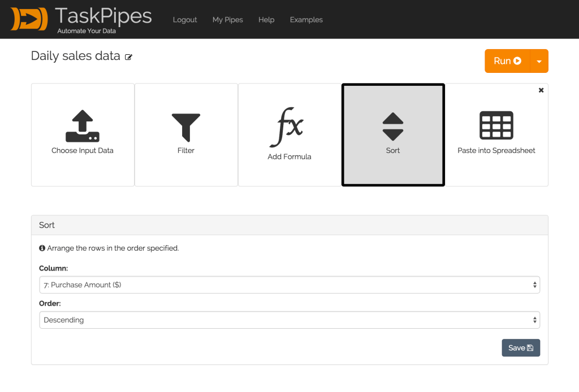This screenshot has width=579, height=392.
Task: Open the Examples navigation item
Action: 306,20
